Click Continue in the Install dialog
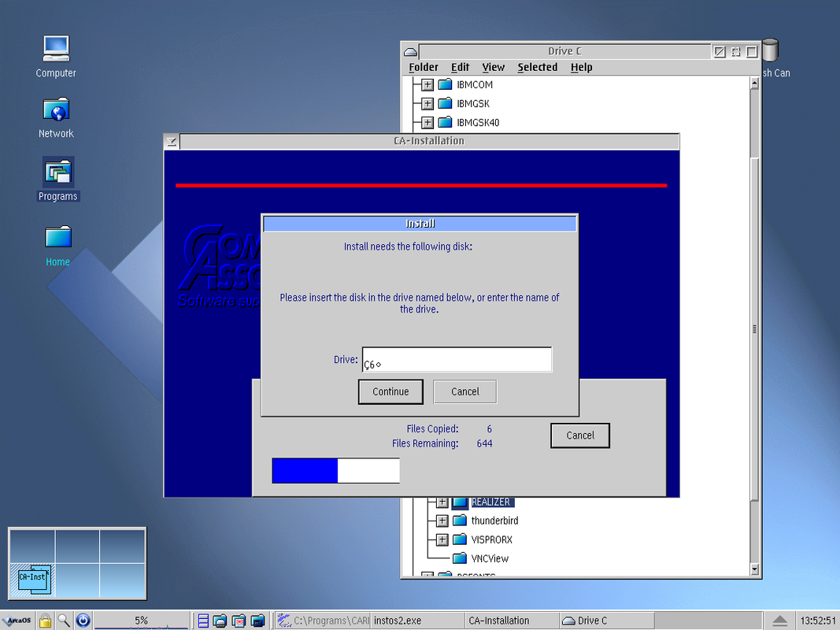This screenshot has width=840, height=630. click(390, 391)
